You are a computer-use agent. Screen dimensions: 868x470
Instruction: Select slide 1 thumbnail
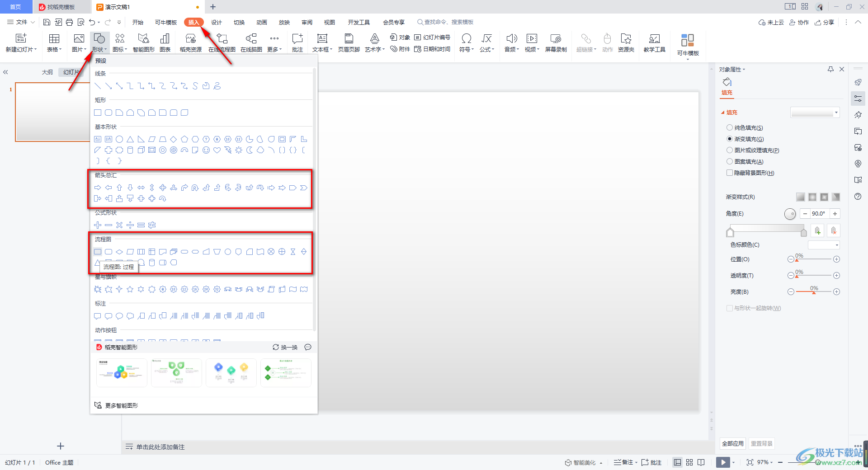53,112
